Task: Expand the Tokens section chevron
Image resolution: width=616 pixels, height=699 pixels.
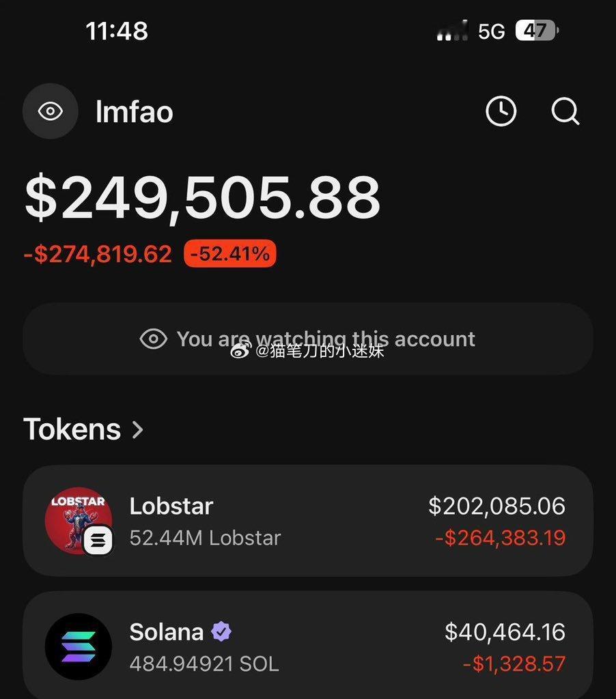Action: tap(138, 429)
